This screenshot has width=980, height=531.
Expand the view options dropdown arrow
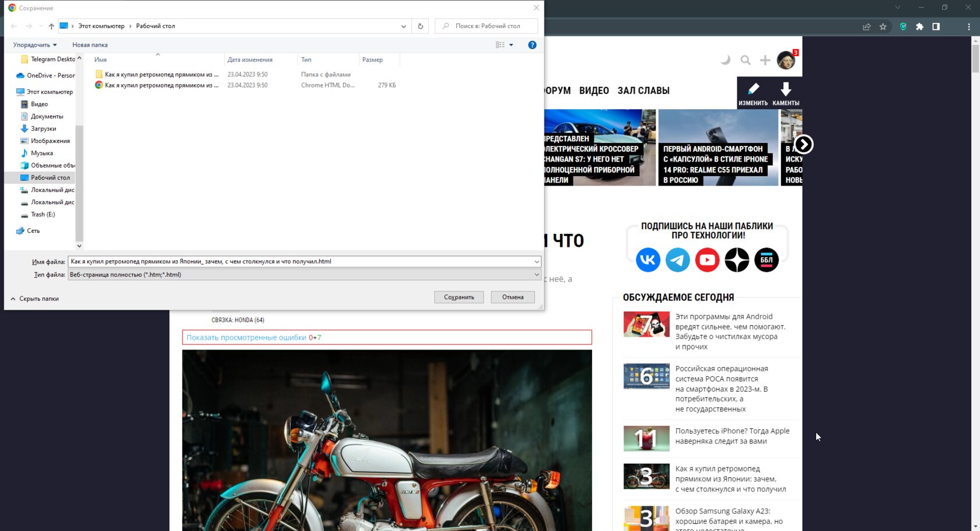[x=511, y=45]
